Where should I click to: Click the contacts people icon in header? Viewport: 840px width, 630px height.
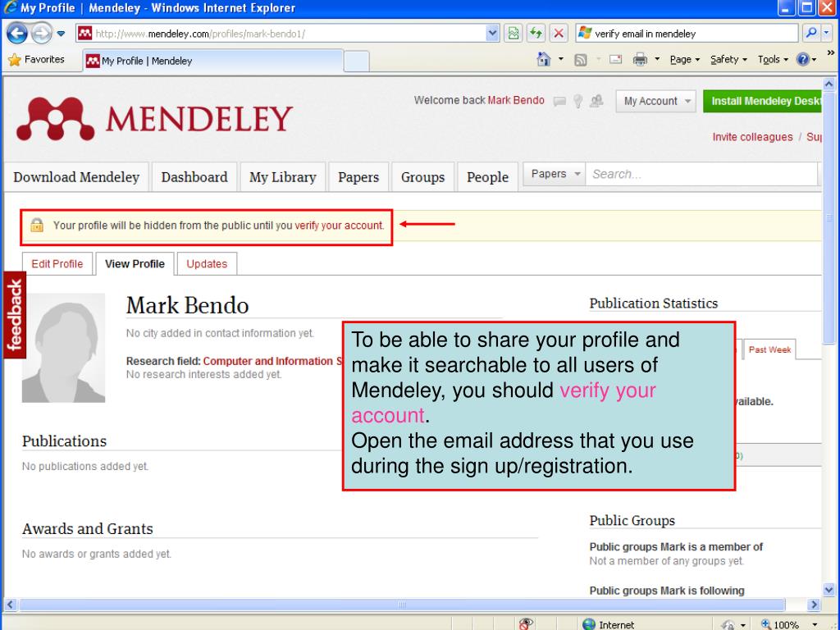click(596, 101)
